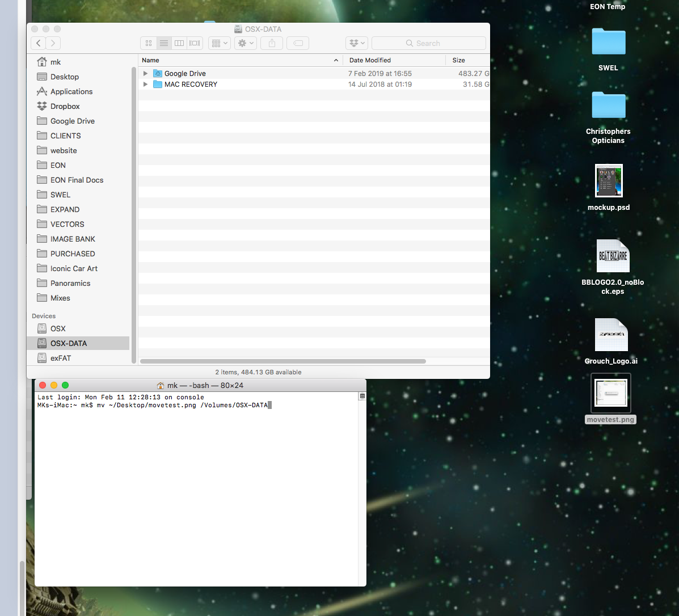Select the movetest.png desktop thumbnail

pyautogui.click(x=610, y=393)
